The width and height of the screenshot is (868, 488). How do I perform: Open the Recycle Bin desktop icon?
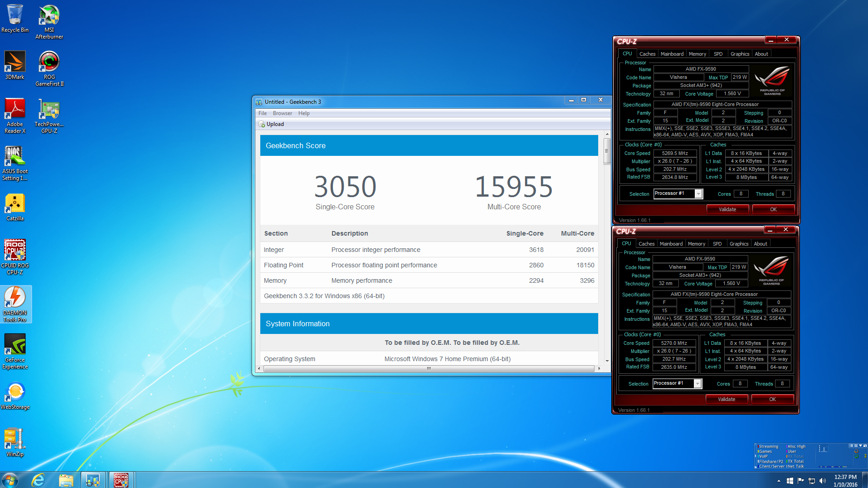click(x=15, y=18)
